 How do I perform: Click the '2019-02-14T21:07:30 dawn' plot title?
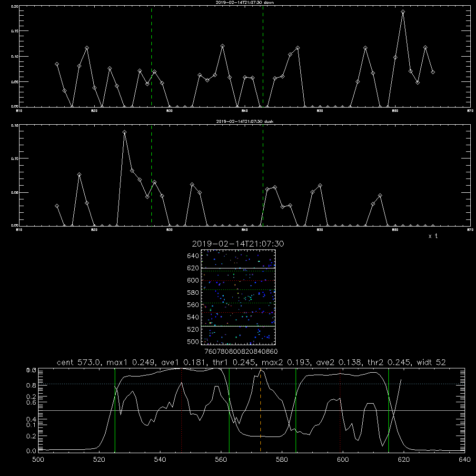pyautogui.click(x=245, y=2)
